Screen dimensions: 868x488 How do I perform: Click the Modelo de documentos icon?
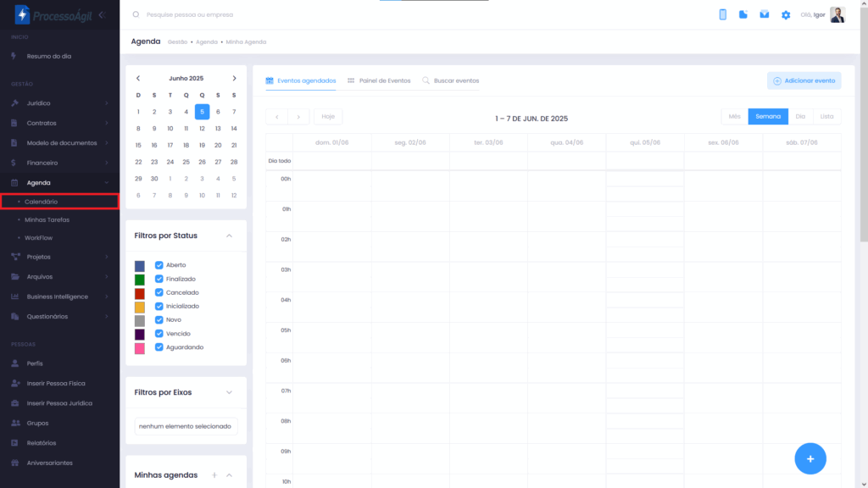point(14,142)
